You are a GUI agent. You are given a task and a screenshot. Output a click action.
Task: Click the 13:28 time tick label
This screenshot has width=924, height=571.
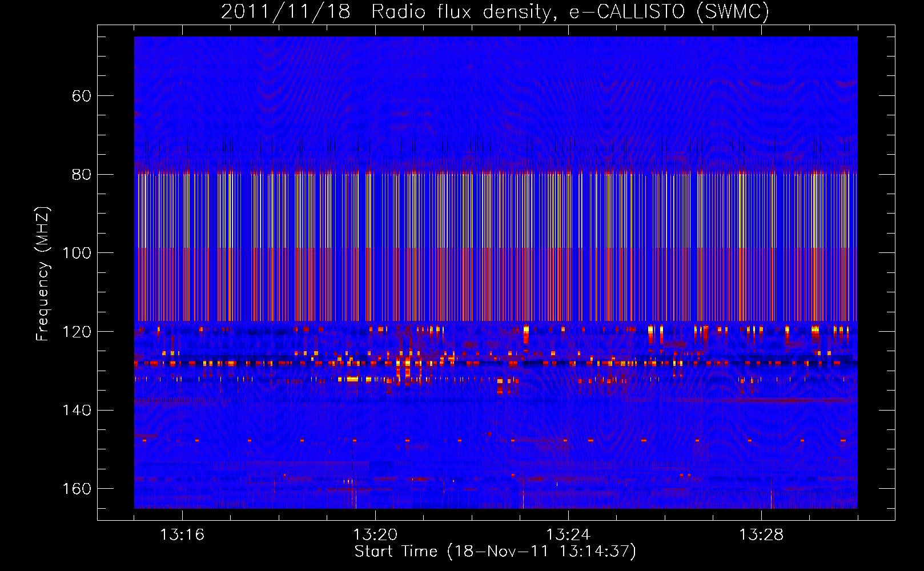(761, 535)
